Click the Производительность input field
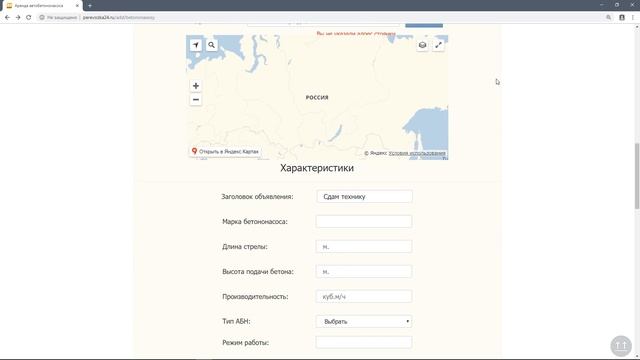Viewport: 640px width, 360px height. (x=364, y=296)
